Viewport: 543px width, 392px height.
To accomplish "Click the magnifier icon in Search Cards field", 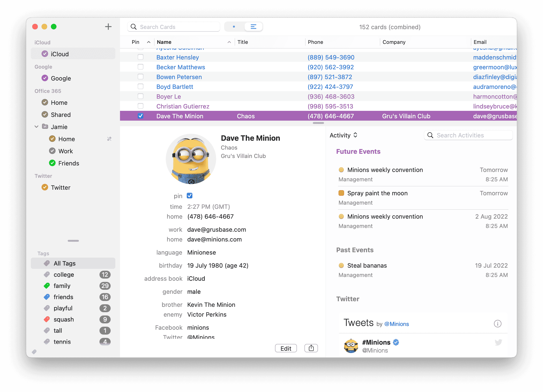I will pyautogui.click(x=134, y=27).
